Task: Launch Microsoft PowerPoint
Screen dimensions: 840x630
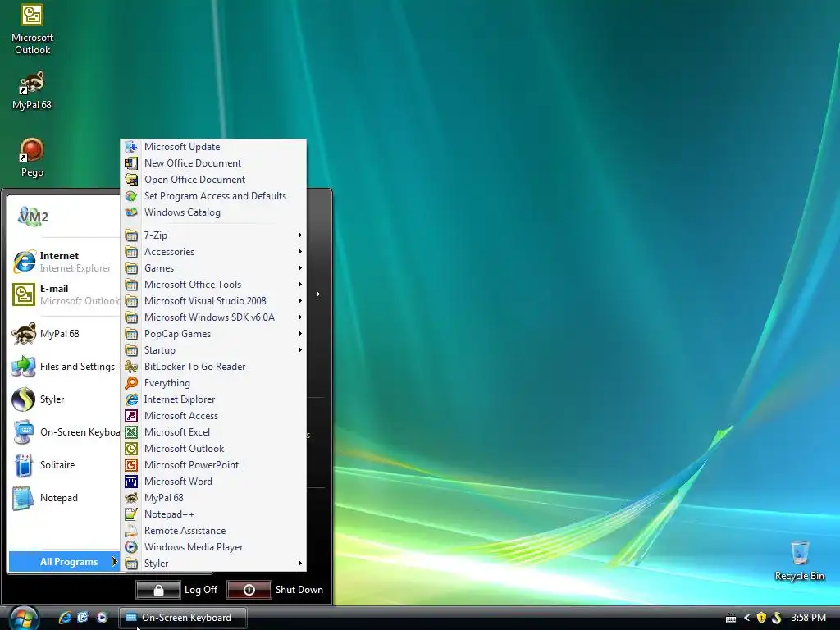Action: 214,465
